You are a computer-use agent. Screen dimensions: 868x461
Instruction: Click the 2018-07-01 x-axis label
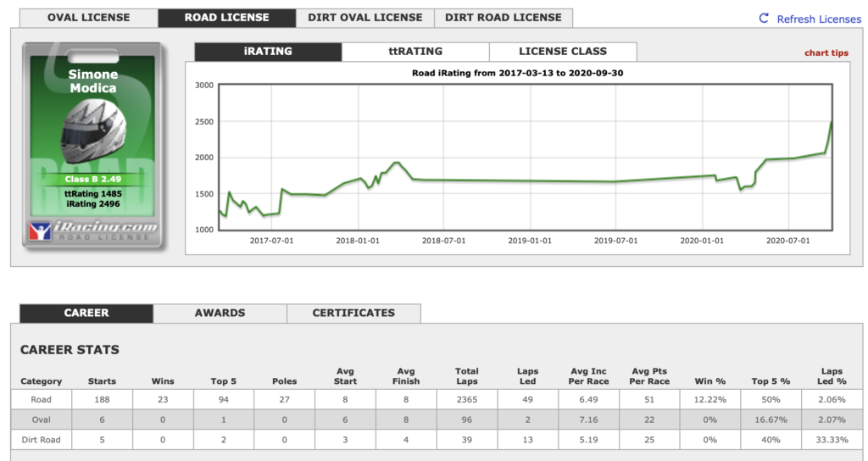pos(444,241)
